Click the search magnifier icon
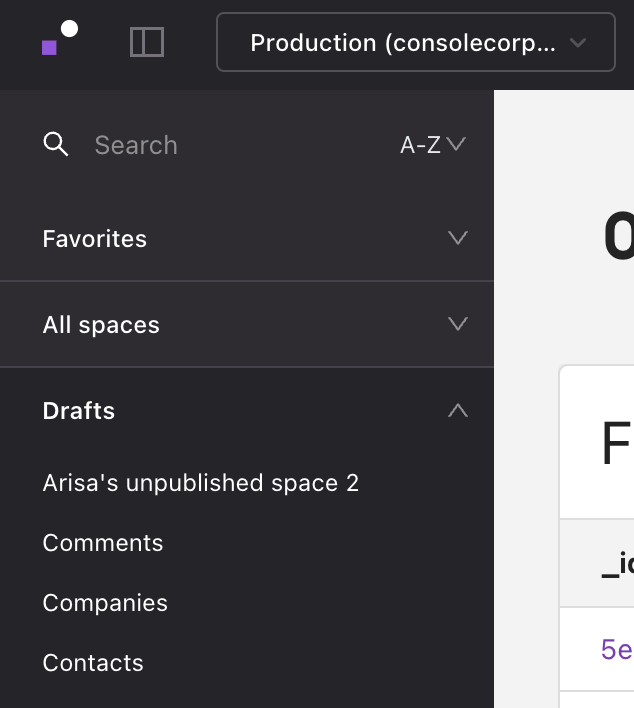The image size is (634, 708). point(56,145)
